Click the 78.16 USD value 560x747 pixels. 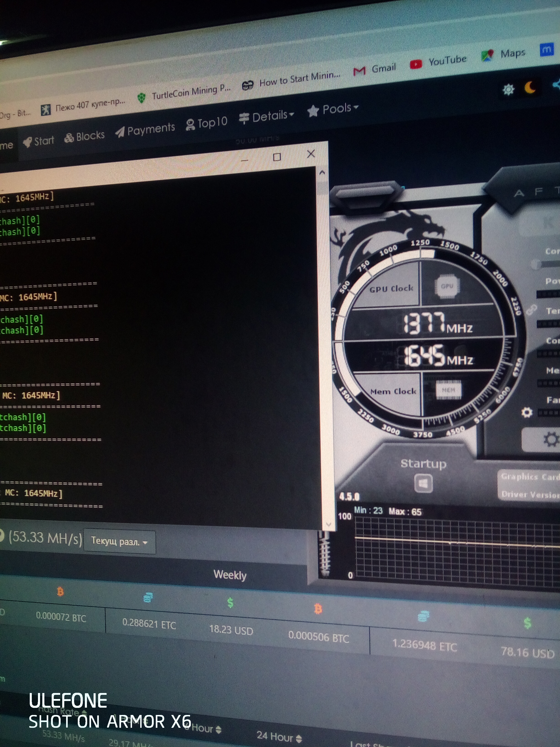pos(528,652)
